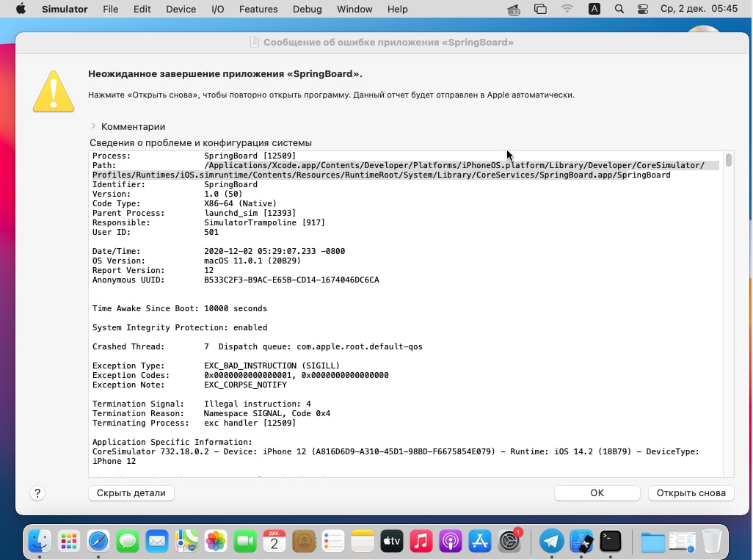
Task: Open Mail app in Dock
Action: click(x=157, y=541)
